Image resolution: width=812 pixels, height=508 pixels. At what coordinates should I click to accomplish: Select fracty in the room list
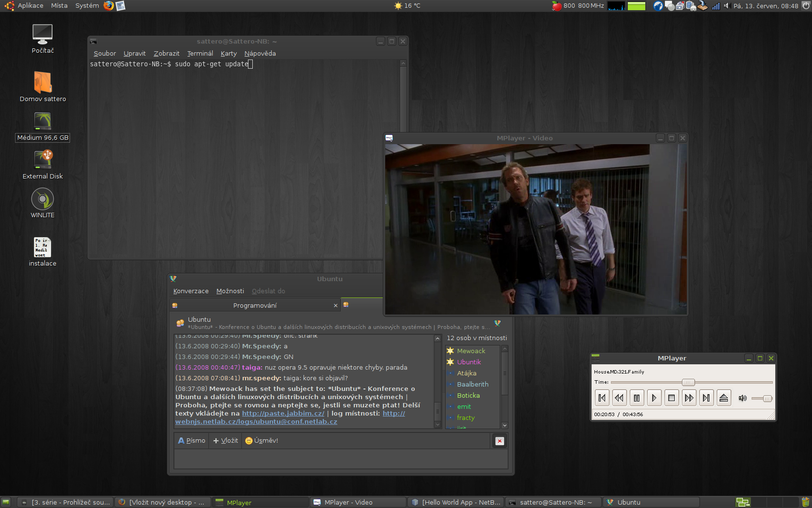click(466, 418)
